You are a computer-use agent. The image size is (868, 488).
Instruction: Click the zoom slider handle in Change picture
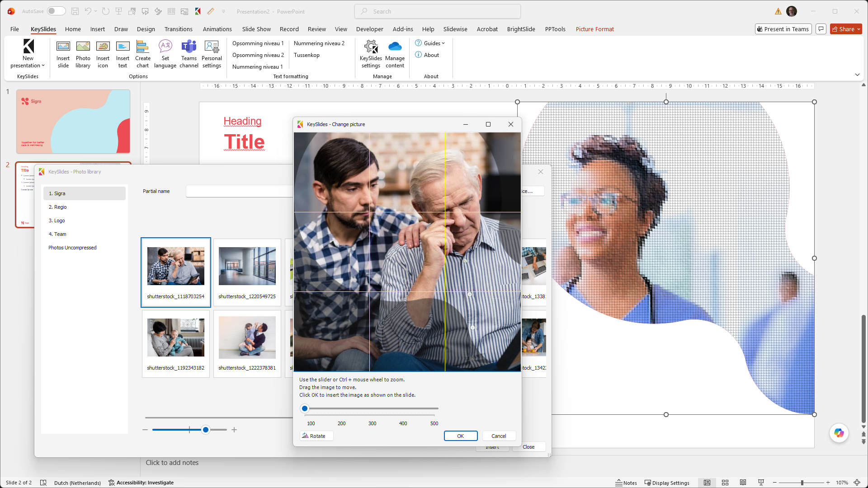(x=305, y=408)
